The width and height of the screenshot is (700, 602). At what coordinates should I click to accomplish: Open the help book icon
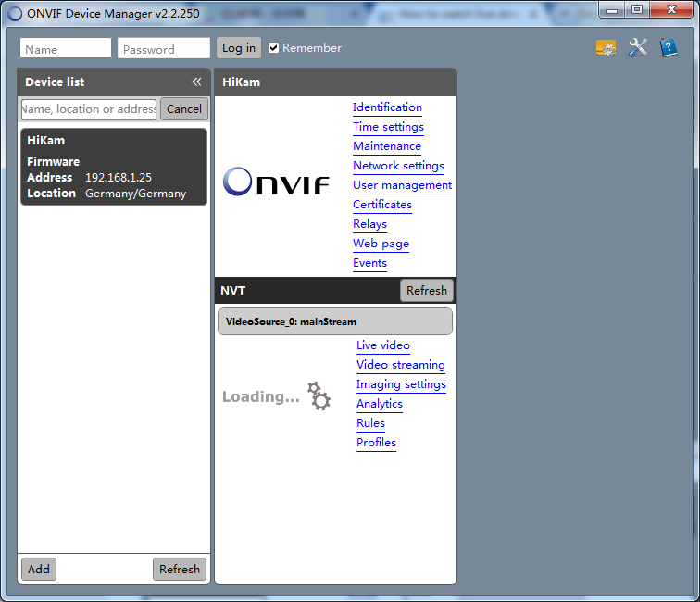pyautogui.click(x=669, y=47)
